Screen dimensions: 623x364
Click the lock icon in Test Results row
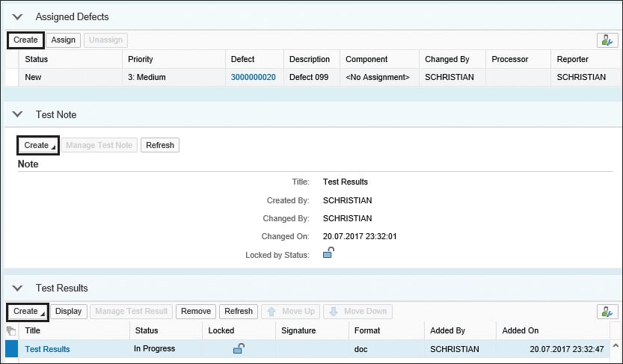click(x=238, y=348)
